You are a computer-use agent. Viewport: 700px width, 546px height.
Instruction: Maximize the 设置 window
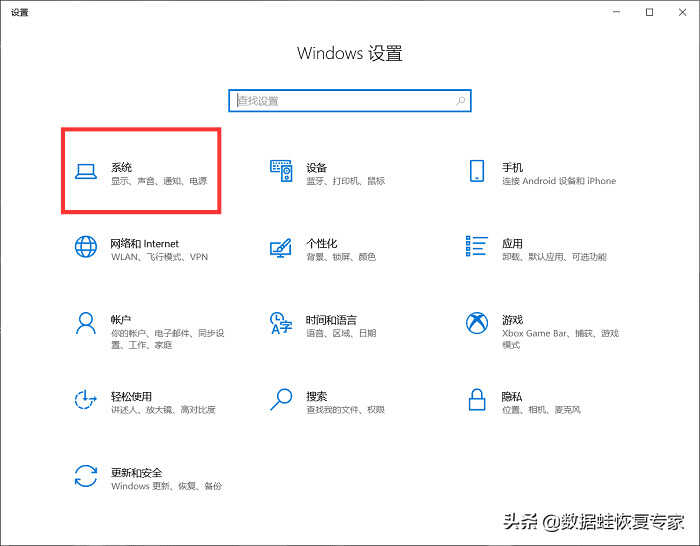(x=650, y=12)
